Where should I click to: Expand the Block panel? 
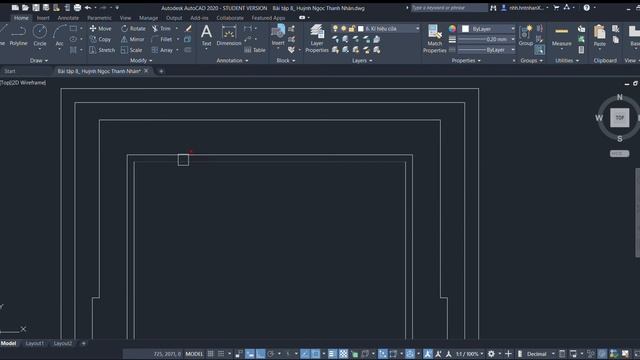[x=285, y=60]
